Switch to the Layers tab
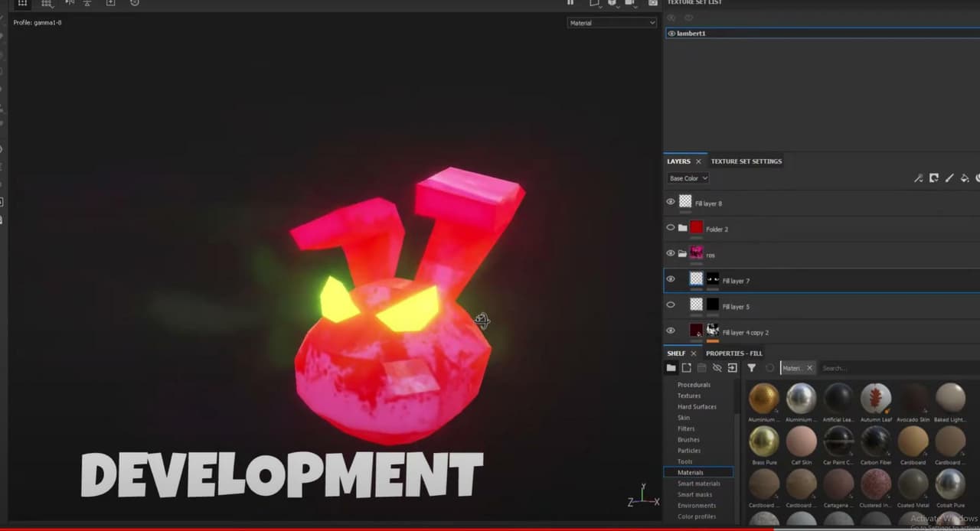Image resolution: width=980 pixels, height=531 pixels. 678,161
